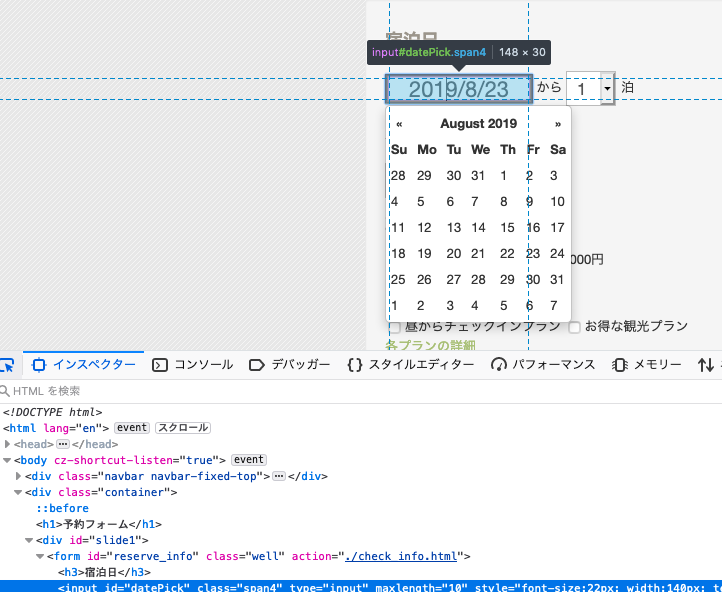Select the input id datePick markup row
This screenshot has width=722, height=592.
pyautogui.click(x=361, y=587)
